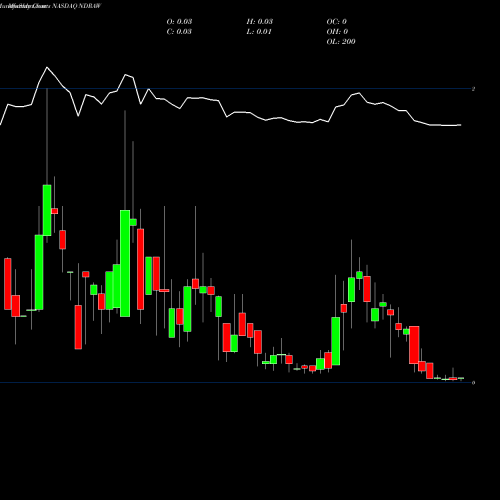
Task: Click the price axis label 2
Action: 473,89
